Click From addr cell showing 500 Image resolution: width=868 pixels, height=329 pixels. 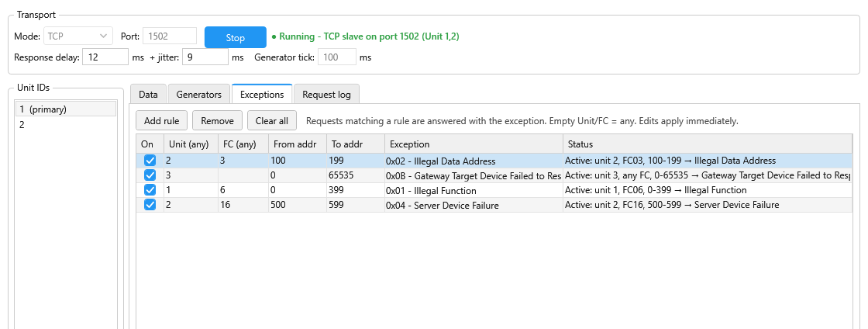click(x=298, y=205)
